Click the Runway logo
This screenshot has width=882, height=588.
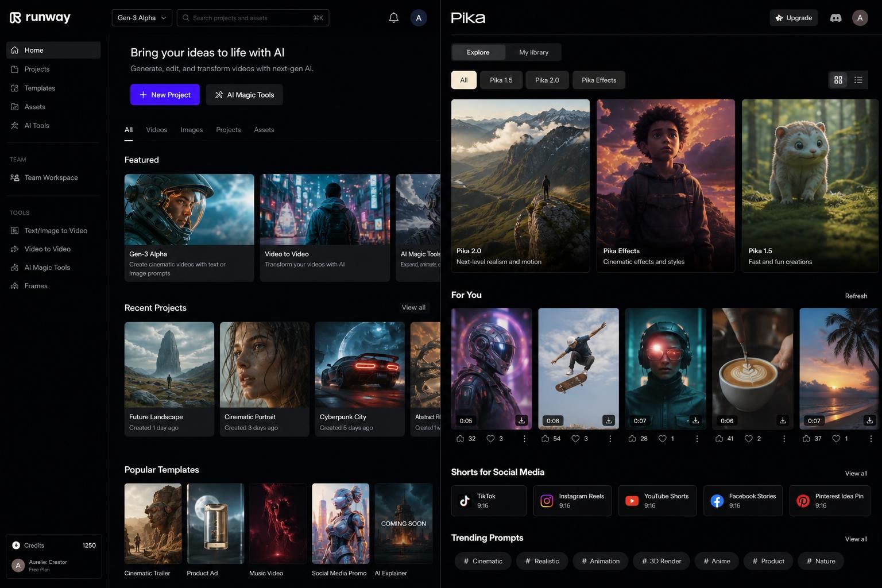click(40, 18)
